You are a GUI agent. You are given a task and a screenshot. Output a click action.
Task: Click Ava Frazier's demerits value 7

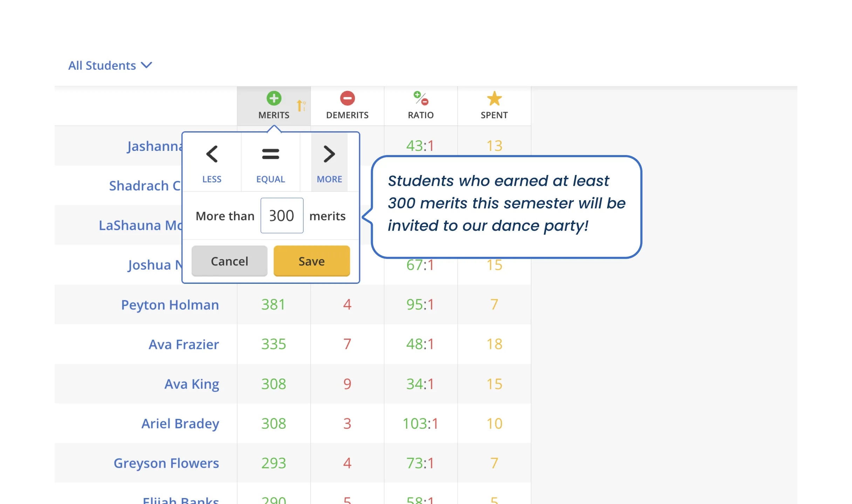point(347,344)
